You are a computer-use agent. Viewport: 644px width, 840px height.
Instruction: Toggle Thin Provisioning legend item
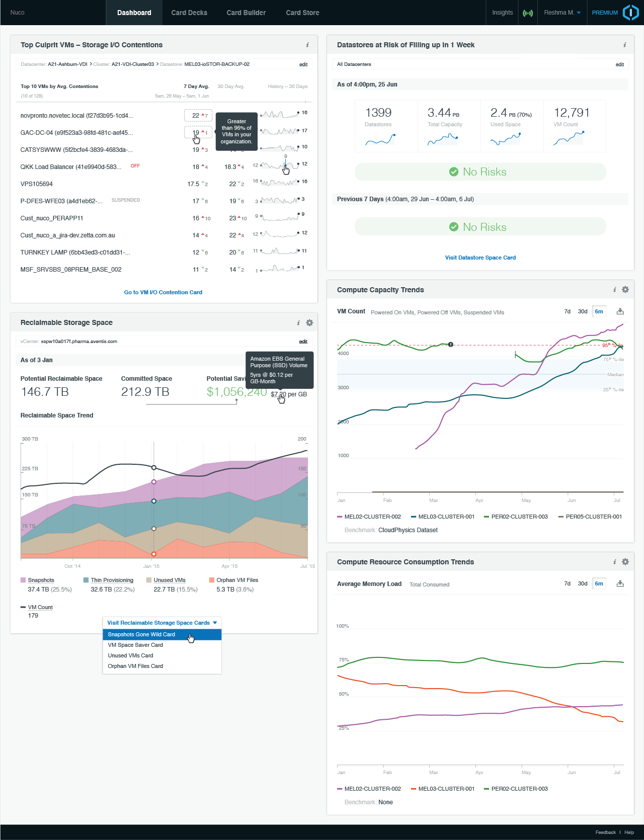click(108, 580)
